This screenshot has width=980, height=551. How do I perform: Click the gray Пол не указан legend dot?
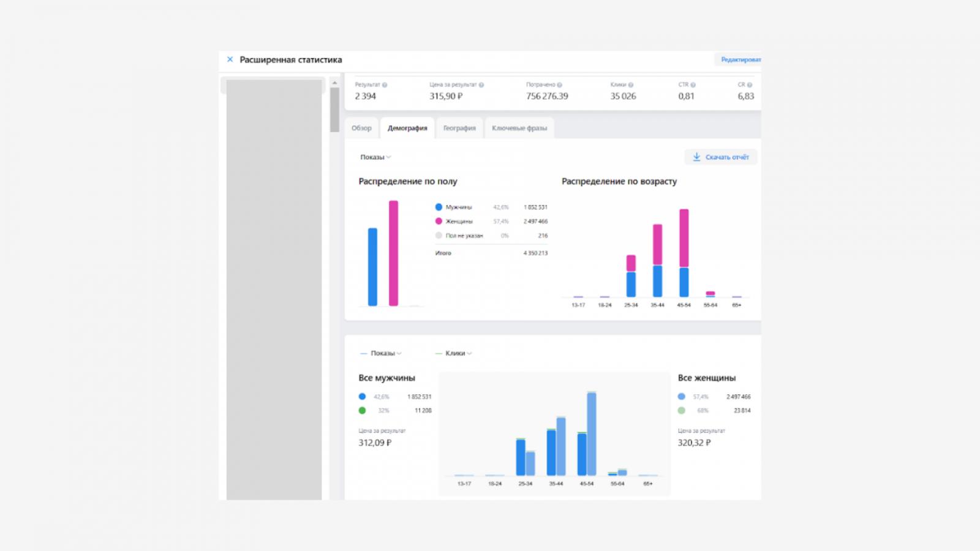pyautogui.click(x=439, y=235)
